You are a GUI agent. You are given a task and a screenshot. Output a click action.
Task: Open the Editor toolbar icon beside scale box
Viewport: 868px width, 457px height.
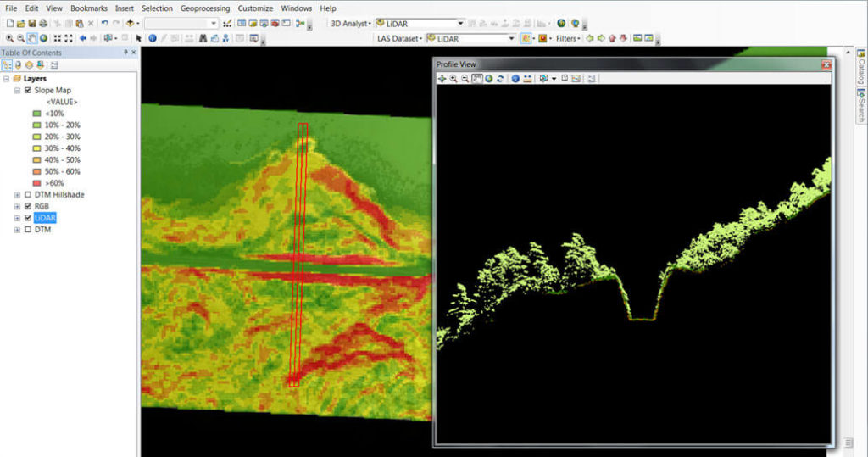click(x=227, y=23)
